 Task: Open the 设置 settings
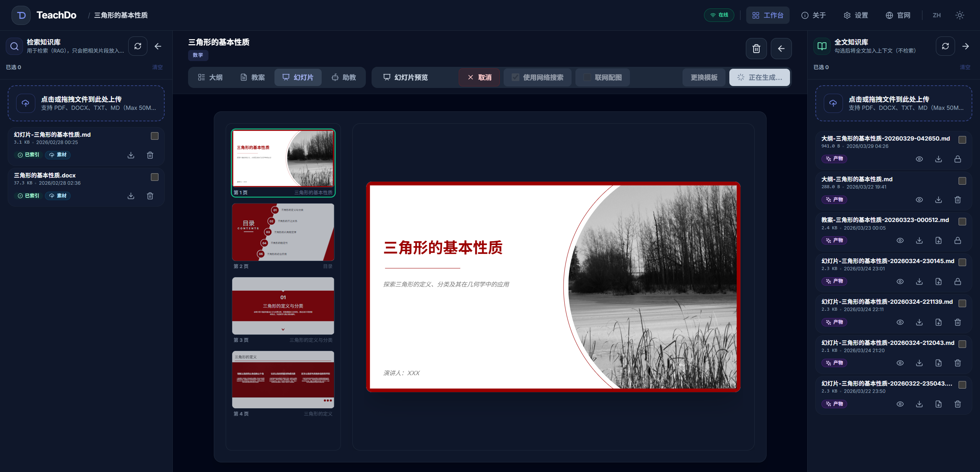click(x=855, y=15)
